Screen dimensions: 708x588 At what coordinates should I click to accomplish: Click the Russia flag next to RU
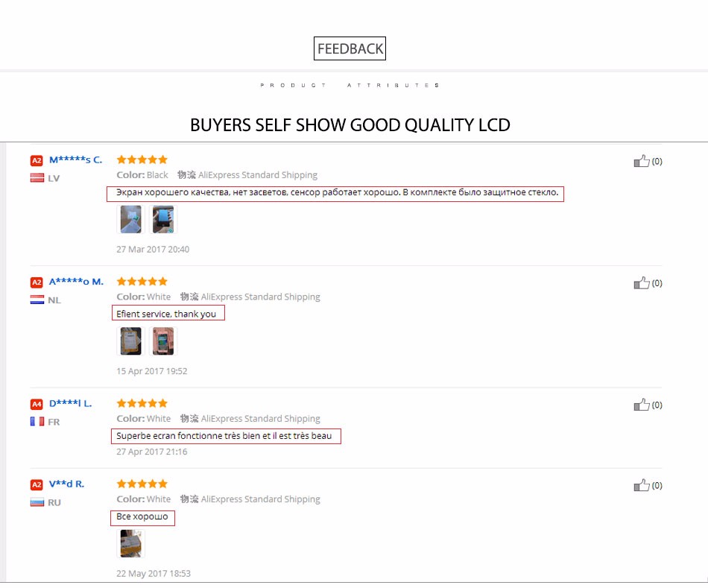(37, 502)
